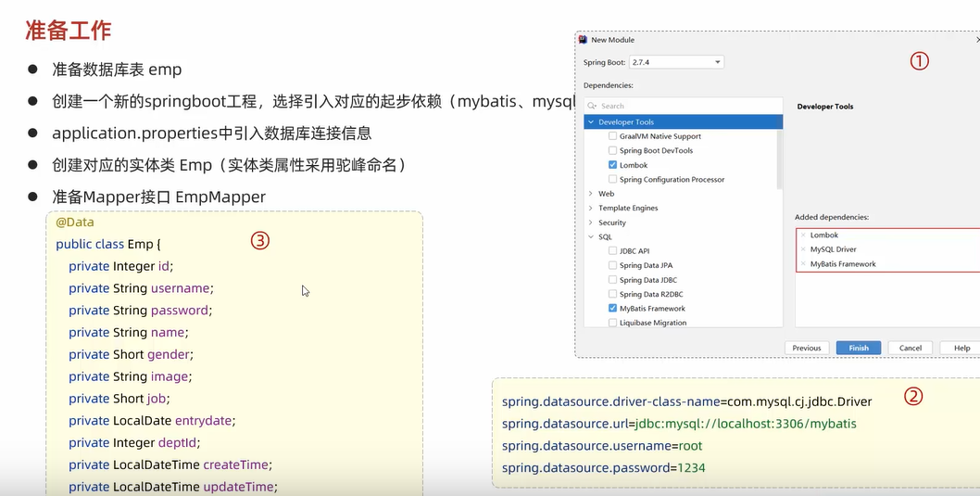Click the driver-class-name property line
Image resolution: width=980 pixels, height=496 pixels.
(x=687, y=401)
